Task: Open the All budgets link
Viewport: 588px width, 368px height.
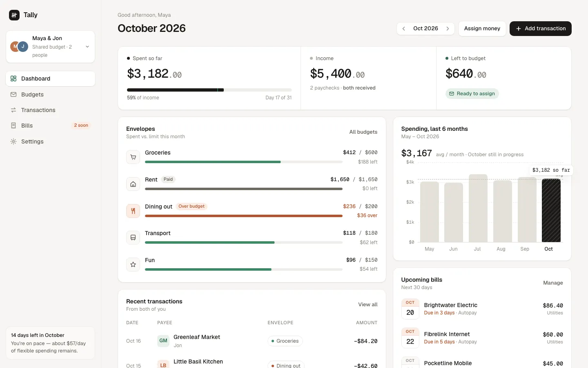Action: pos(363,132)
